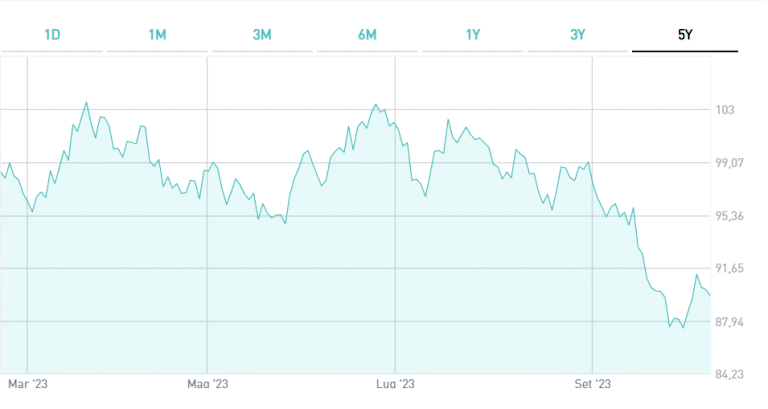Switch the chart to 3Y view
Viewport: 768px width, 409px height.
578,35
